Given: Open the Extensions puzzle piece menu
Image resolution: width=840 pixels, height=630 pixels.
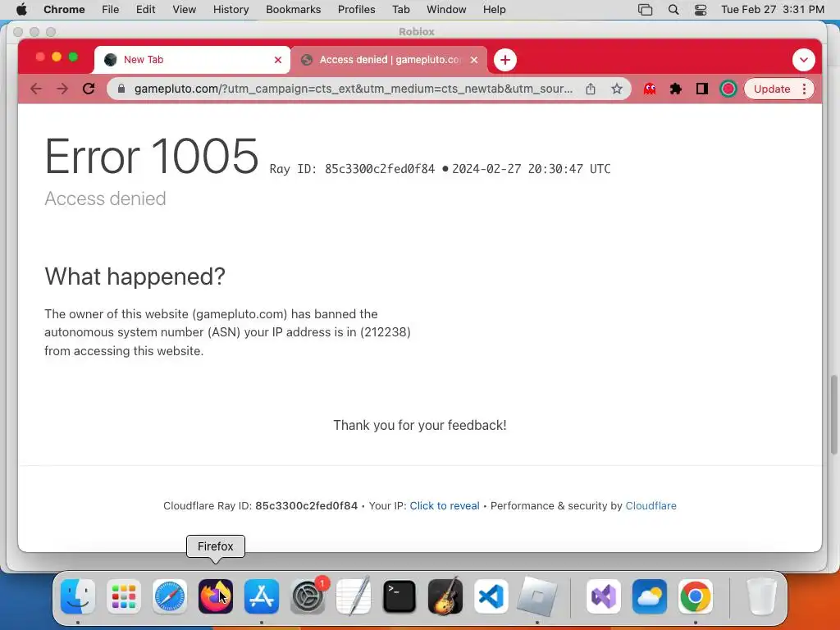Looking at the screenshot, I should coord(676,89).
